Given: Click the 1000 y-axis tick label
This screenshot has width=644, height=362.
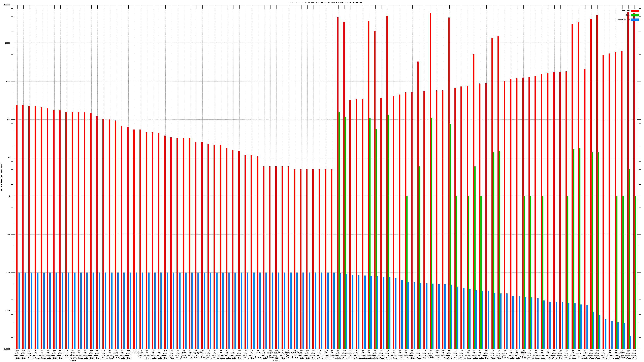Looking at the screenshot, I should click(8, 81).
